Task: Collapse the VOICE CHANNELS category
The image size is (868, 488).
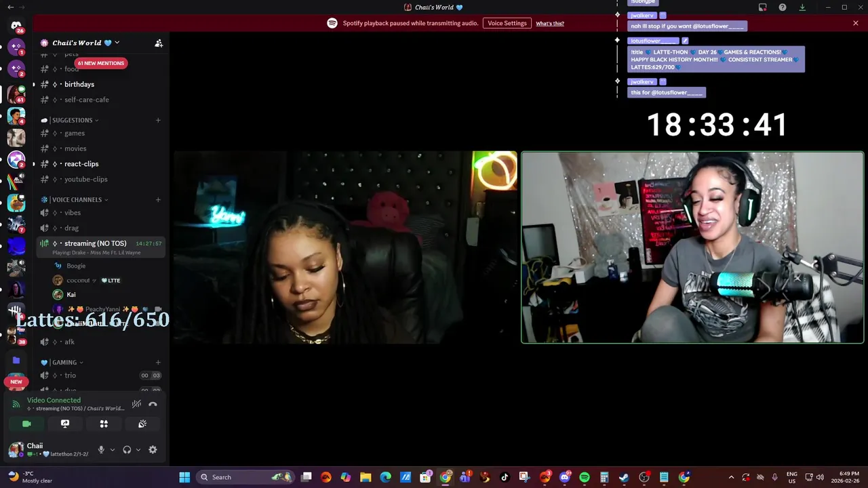Action: click(x=75, y=199)
